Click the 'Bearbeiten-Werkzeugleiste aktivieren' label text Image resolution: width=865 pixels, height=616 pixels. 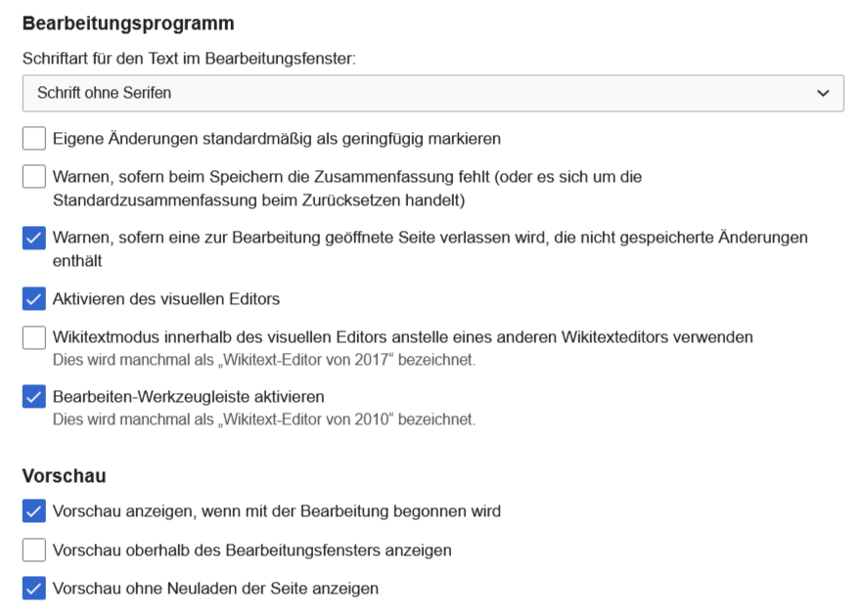[x=188, y=397]
